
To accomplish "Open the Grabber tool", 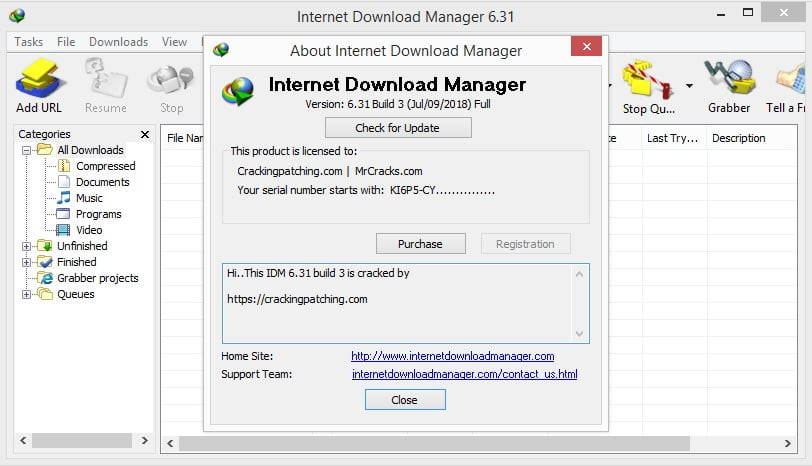I will (x=729, y=86).
